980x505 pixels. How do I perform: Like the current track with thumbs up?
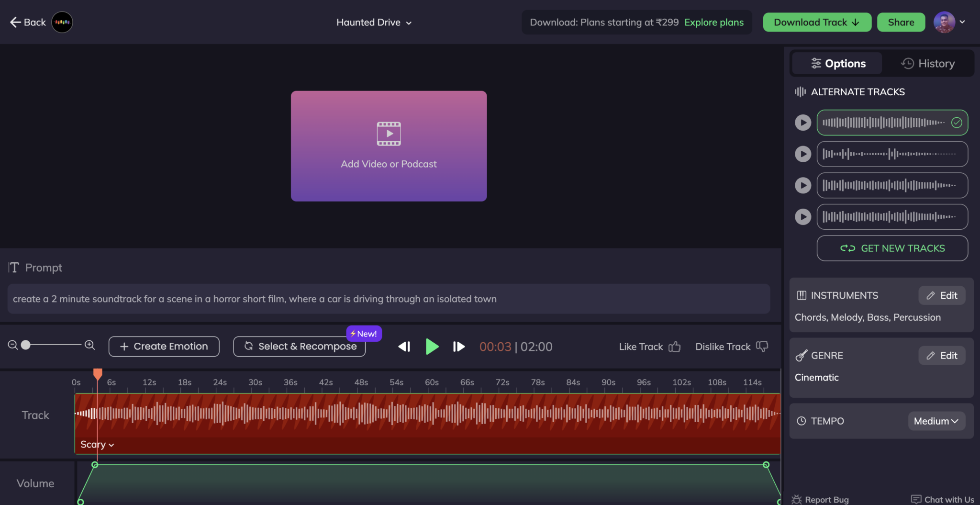pos(675,347)
